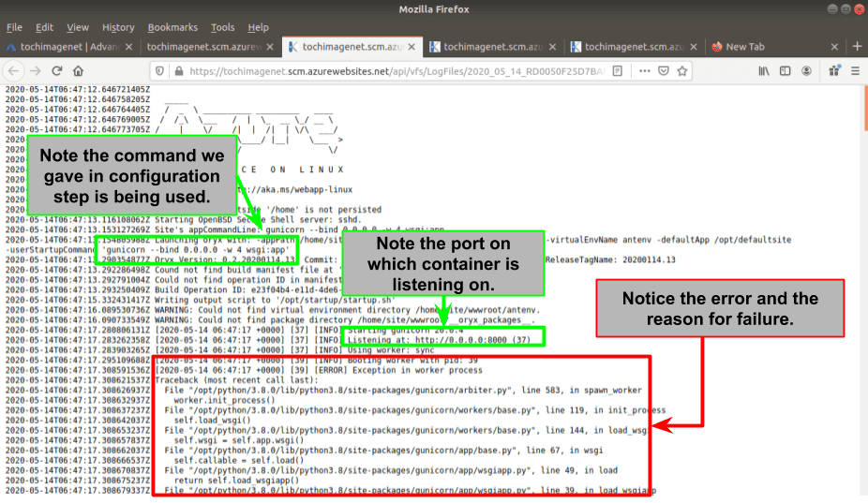Screen dimensions: 868x503
Task: Click the 'self.load_wsgi()' traceback line
Action: (213, 420)
